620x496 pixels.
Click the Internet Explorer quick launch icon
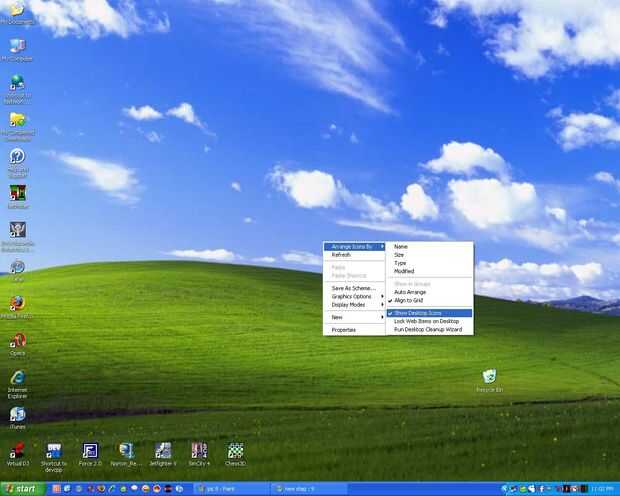[67, 489]
